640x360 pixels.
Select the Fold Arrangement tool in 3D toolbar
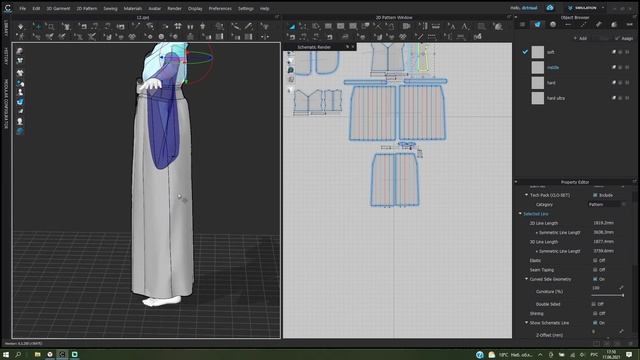(x=149, y=27)
